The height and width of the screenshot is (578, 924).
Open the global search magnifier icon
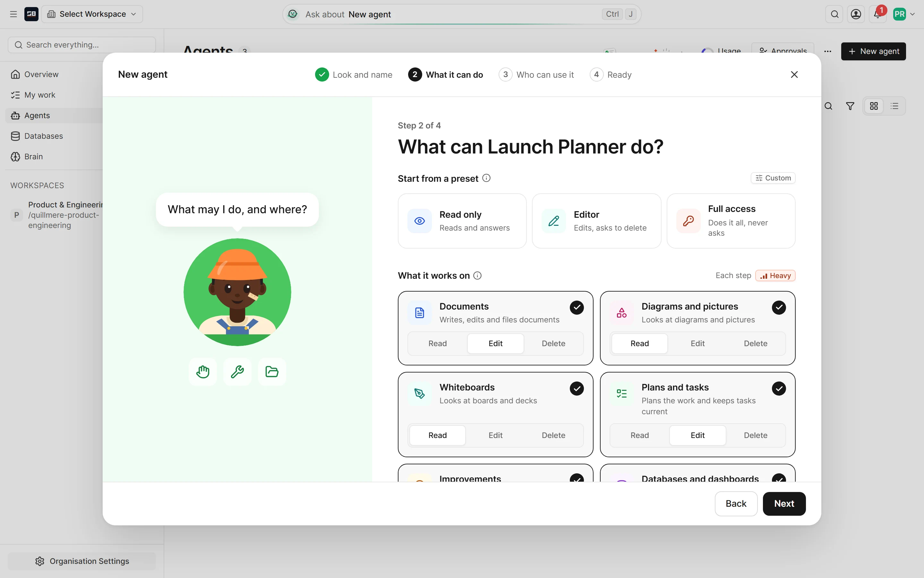click(x=835, y=14)
